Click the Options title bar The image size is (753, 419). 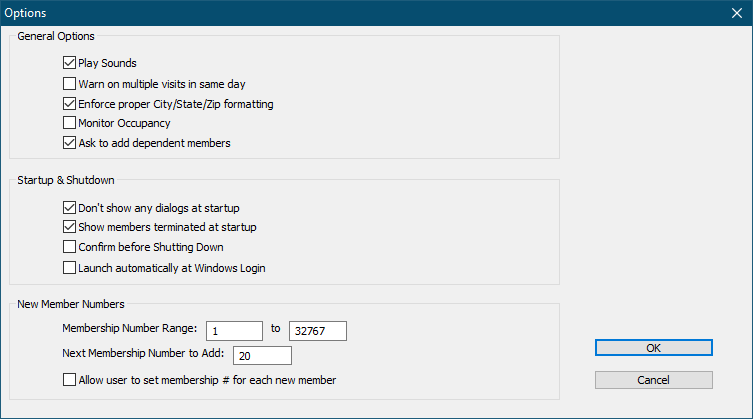pyautogui.click(x=300, y=14)
